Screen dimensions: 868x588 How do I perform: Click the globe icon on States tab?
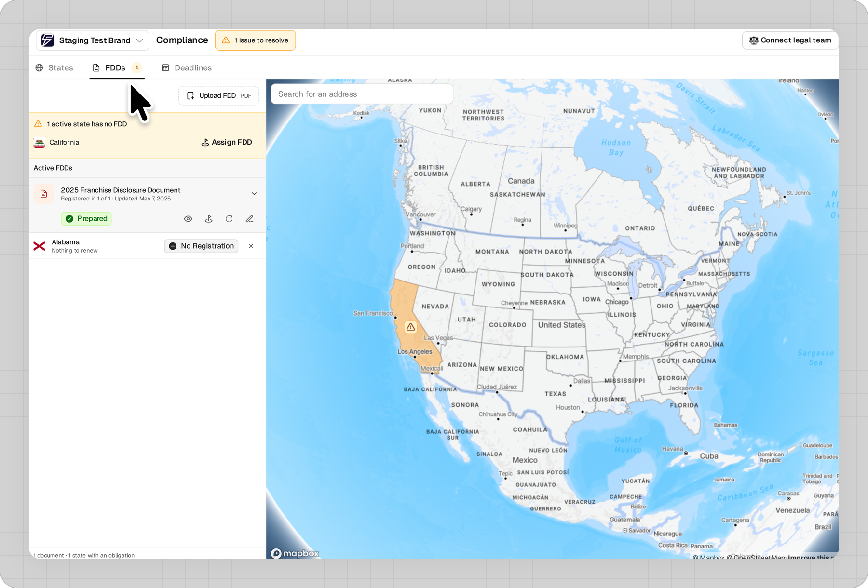40,68
